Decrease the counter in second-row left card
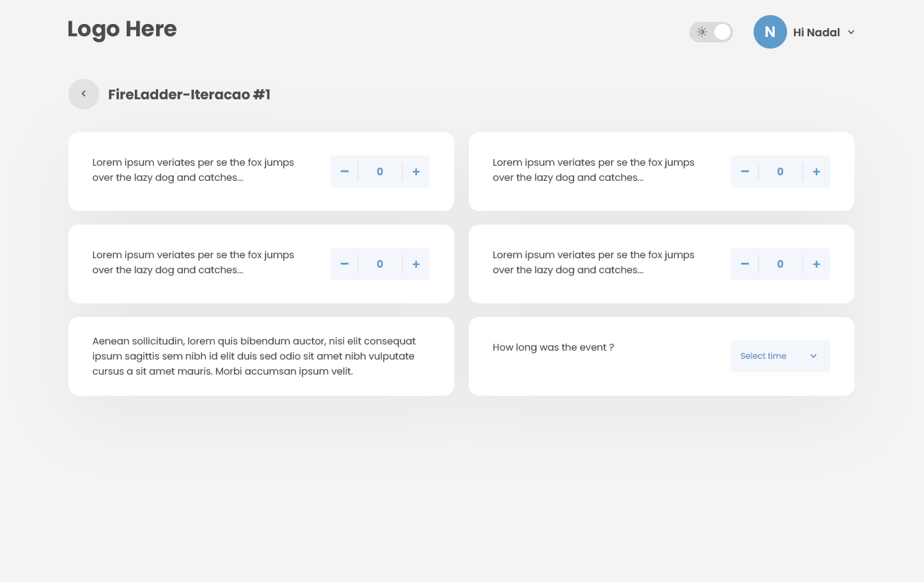This screenshot has height=582, width=924. 344,264
